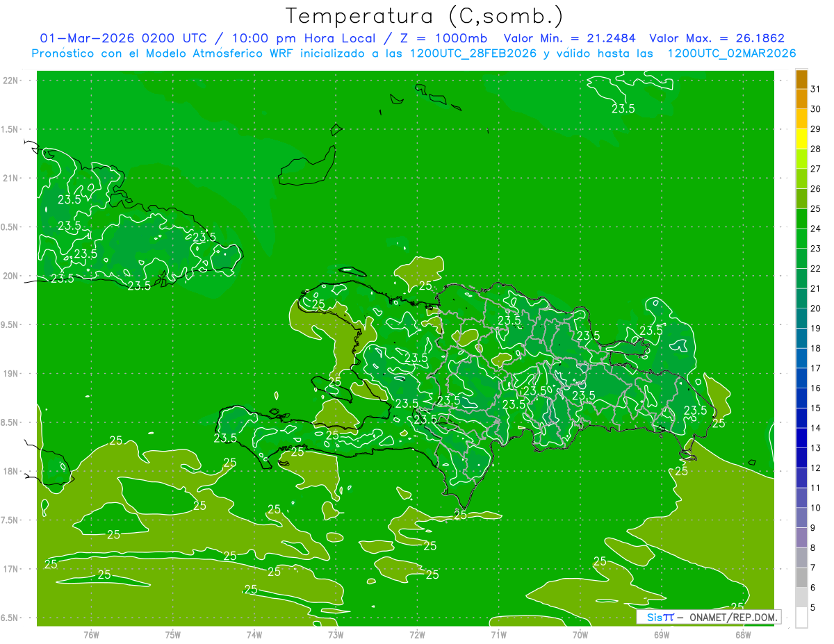834x644 pixels.
Task: Click "Pronóstico con el Modelo Atmosférico WRF" text
Action: point(163,53)
